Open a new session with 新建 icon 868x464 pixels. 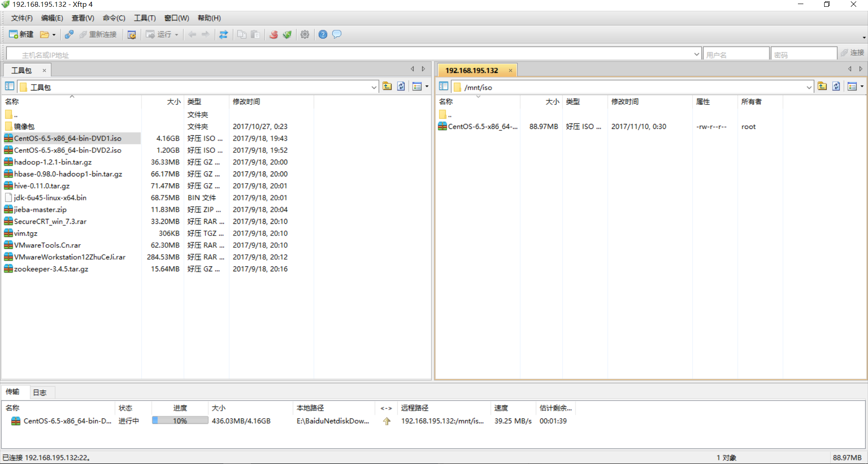point(21,34)
